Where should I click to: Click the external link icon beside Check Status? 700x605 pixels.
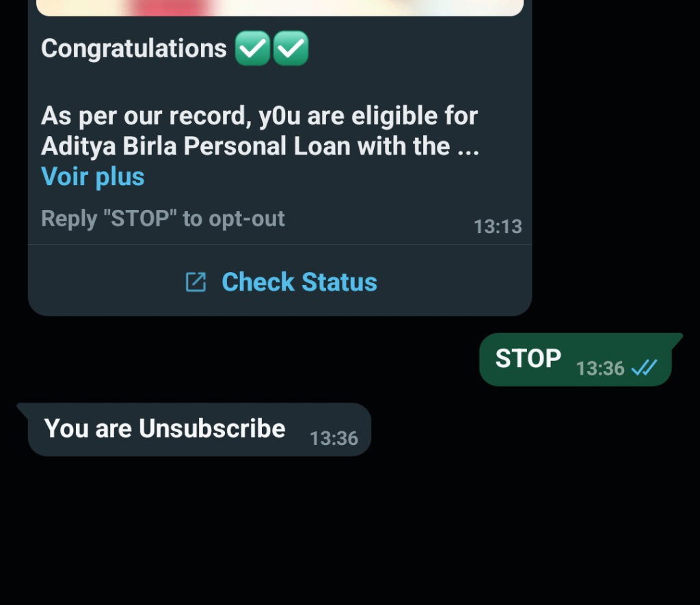pyautogui.click(x=196, y=282)
